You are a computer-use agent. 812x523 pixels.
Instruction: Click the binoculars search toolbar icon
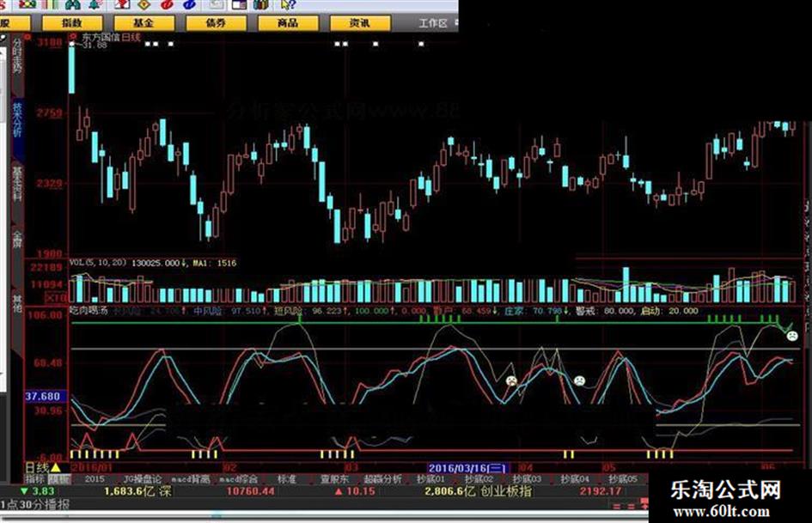pyautogui.click(x=73, y=4)
